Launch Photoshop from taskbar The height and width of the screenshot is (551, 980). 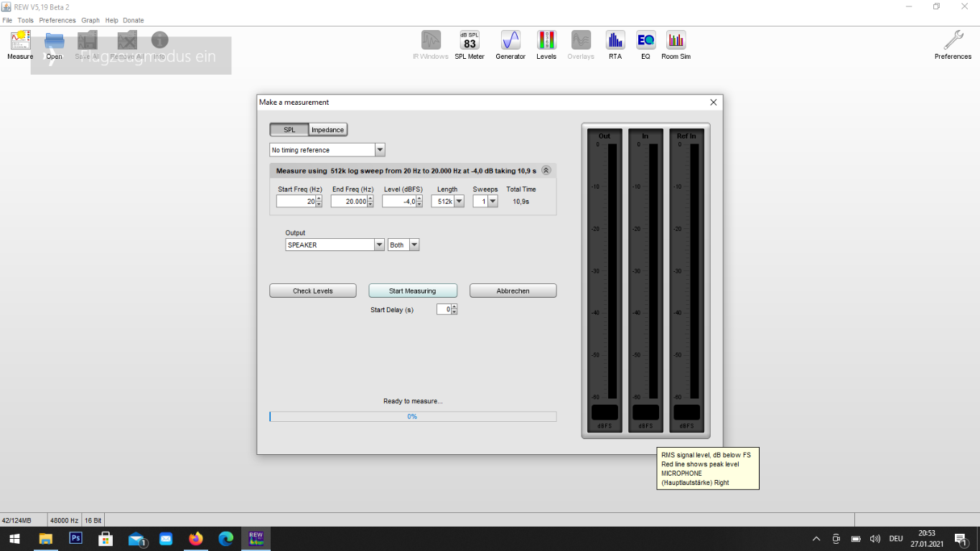(75, 539)
